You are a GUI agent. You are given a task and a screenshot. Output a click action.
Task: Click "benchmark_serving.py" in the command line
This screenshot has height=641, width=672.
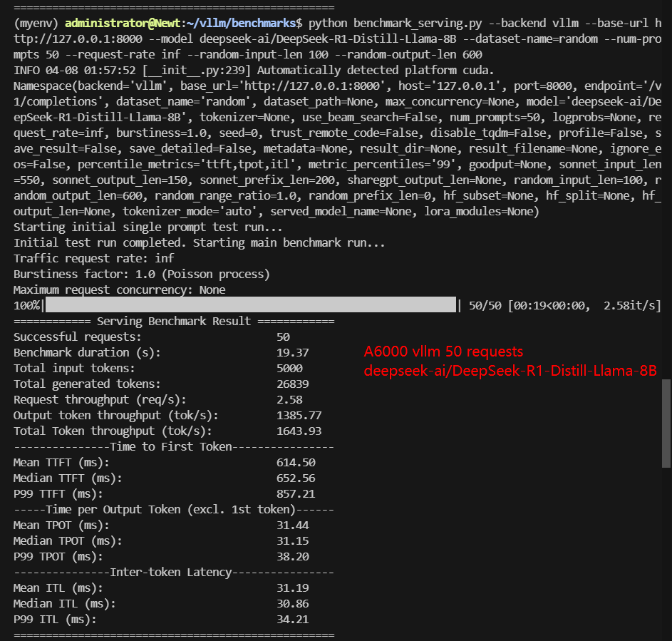click(418, 23)
